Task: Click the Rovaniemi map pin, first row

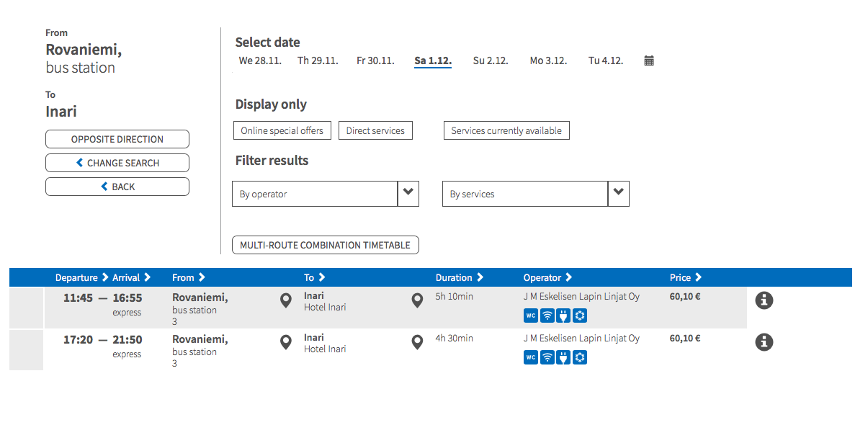Action: (286, 300)
